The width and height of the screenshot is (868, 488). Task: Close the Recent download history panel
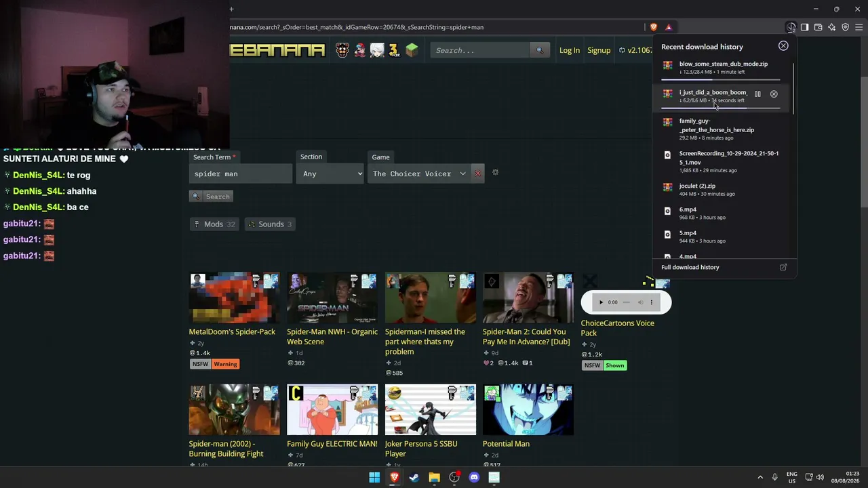tap(783, 46)
